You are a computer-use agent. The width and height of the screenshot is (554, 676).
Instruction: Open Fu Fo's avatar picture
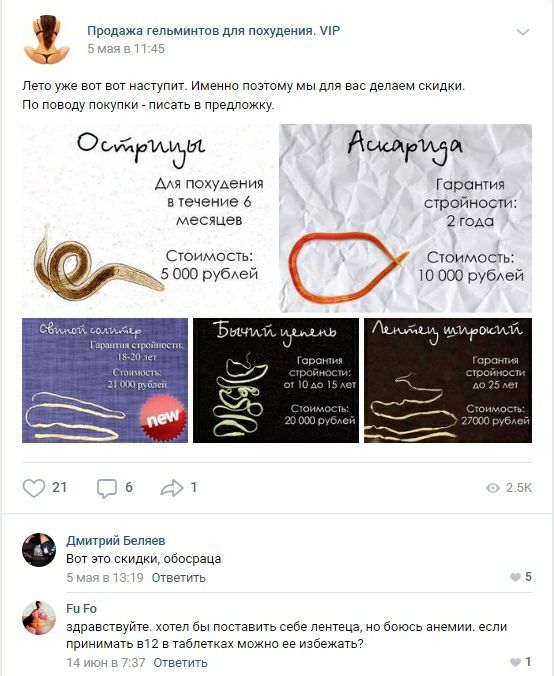(39, 618)
